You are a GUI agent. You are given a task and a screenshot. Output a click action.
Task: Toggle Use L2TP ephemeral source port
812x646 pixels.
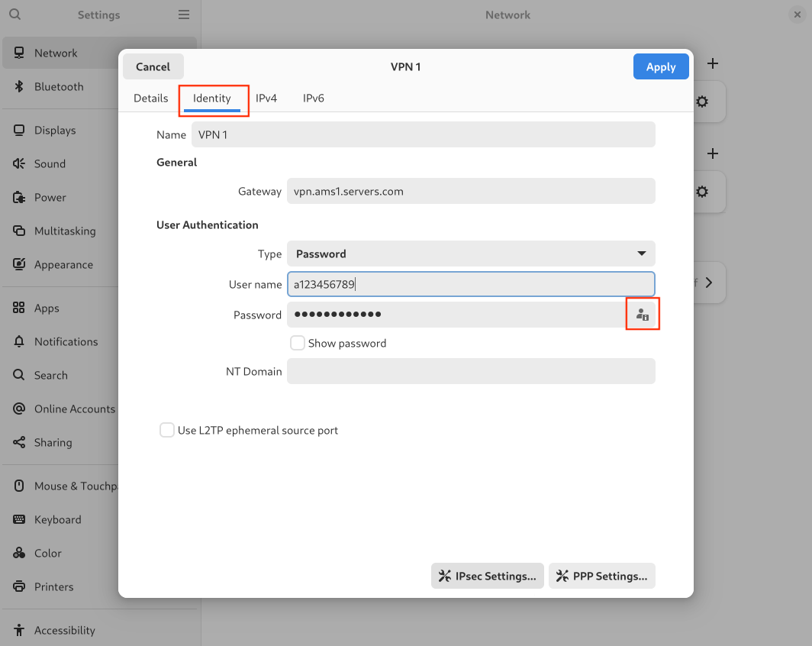(166, 430)
